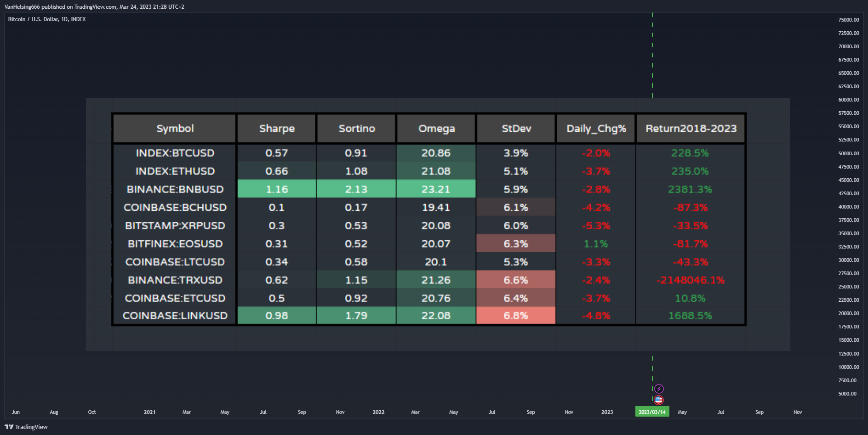
Task: Select the COINBASE:LTCUSD row symbol
Action: pos(175,262)
